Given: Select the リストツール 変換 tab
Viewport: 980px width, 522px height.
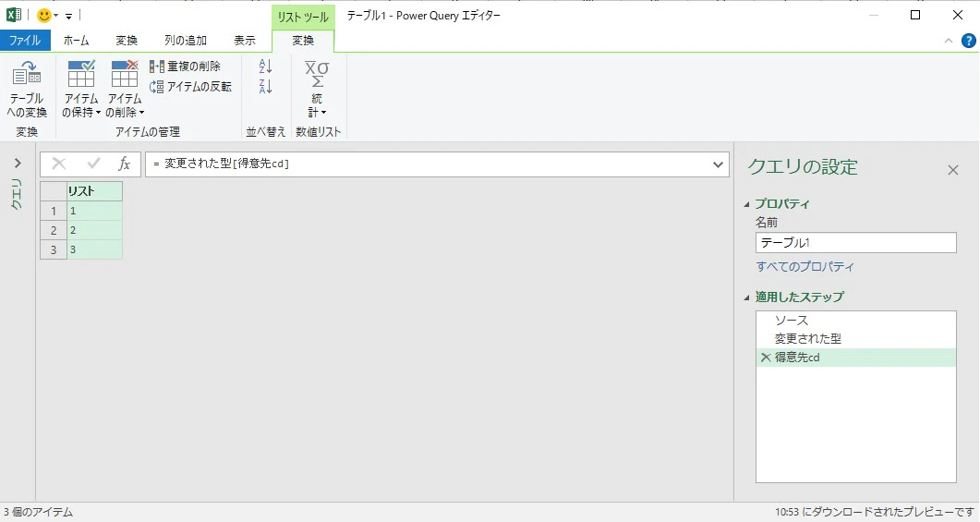Looking at the screenshot, I should click(x=303, y=41).
